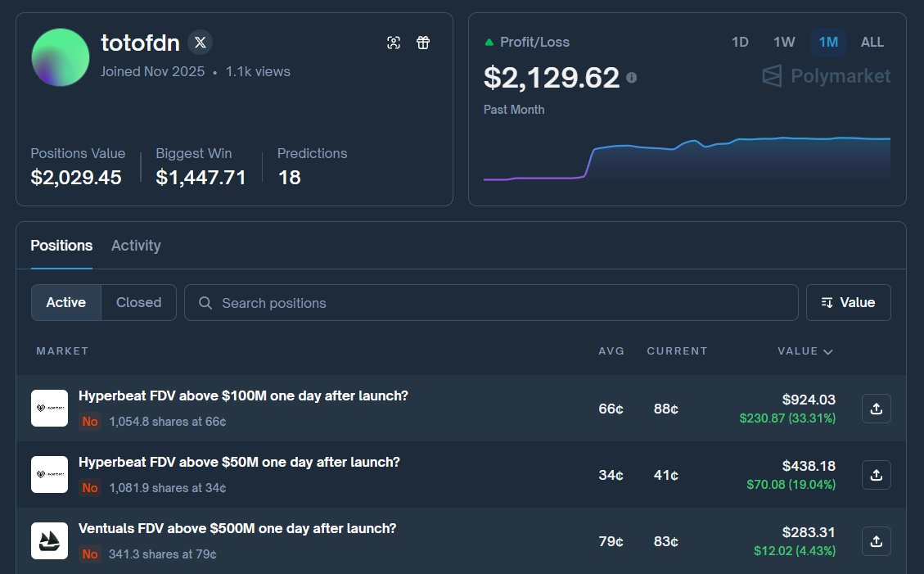Click the $1,447.71 biggest win
The image size is (924, 574).
[201, 178]
